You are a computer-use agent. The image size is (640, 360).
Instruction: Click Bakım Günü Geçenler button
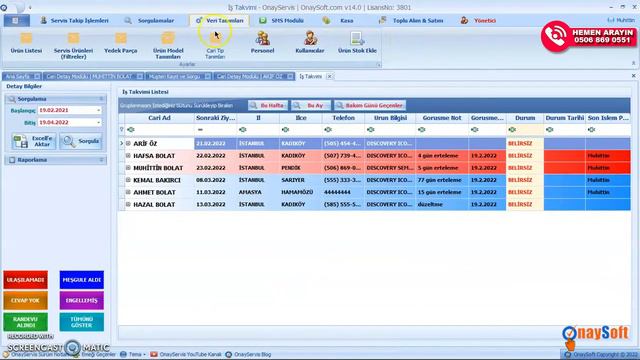[370, 105]
